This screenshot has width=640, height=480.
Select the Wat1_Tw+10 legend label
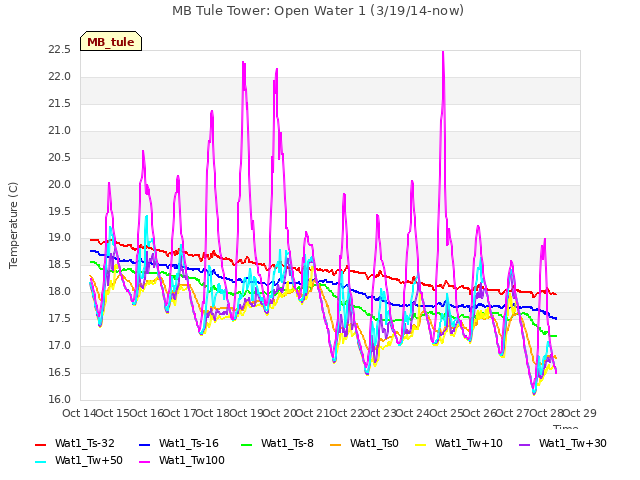click(469, 443)
